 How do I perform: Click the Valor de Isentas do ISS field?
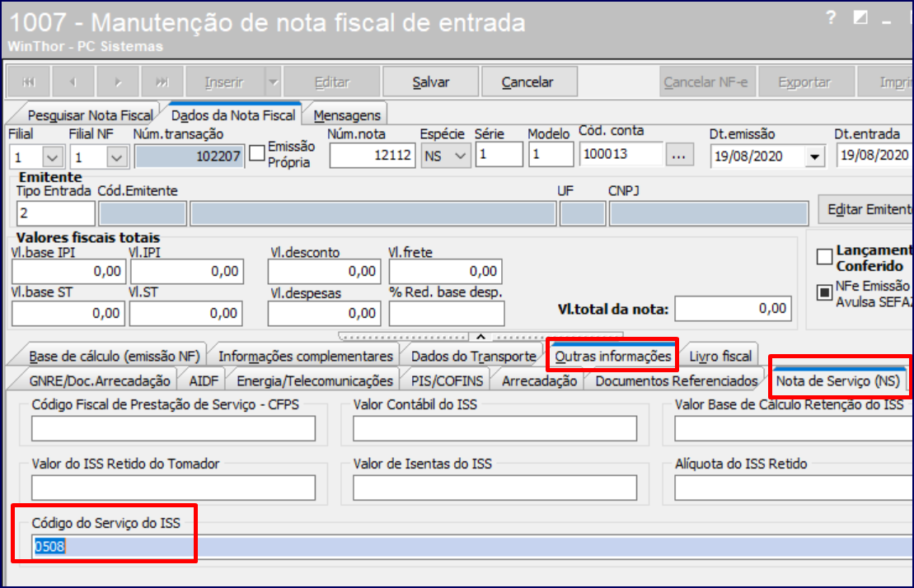pyautogui.click(x=494, y=488)
